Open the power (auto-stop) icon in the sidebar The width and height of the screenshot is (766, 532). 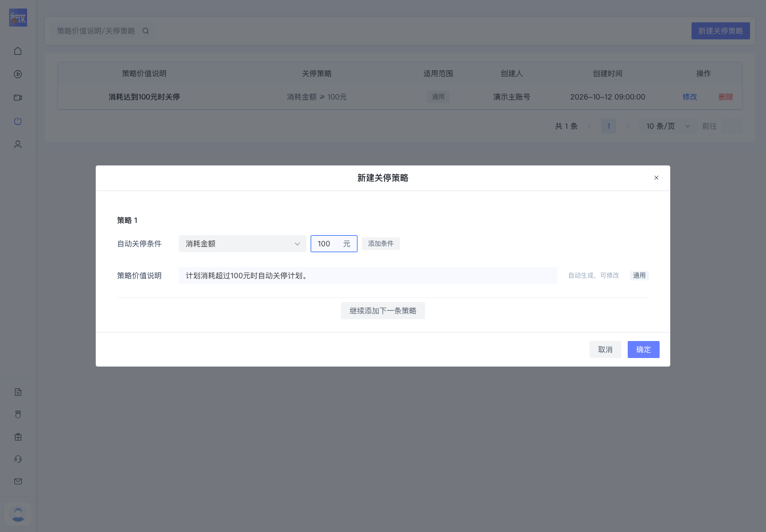tap(18, 121)
